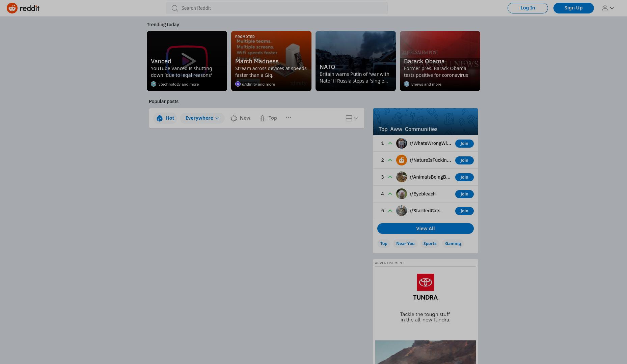Image resolution: width=627 pixels, height=364 pixels.
Task: Join the r/StartledCats community
Action: 464,211
